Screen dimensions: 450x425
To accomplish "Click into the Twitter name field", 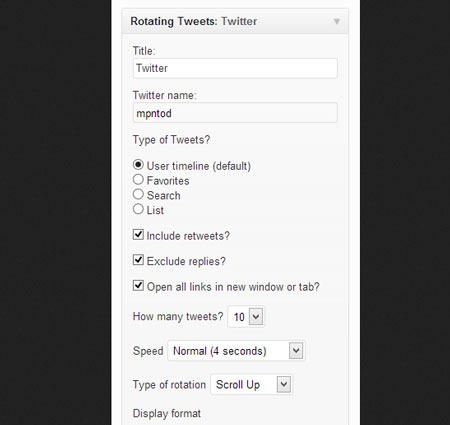I will 235,113.
